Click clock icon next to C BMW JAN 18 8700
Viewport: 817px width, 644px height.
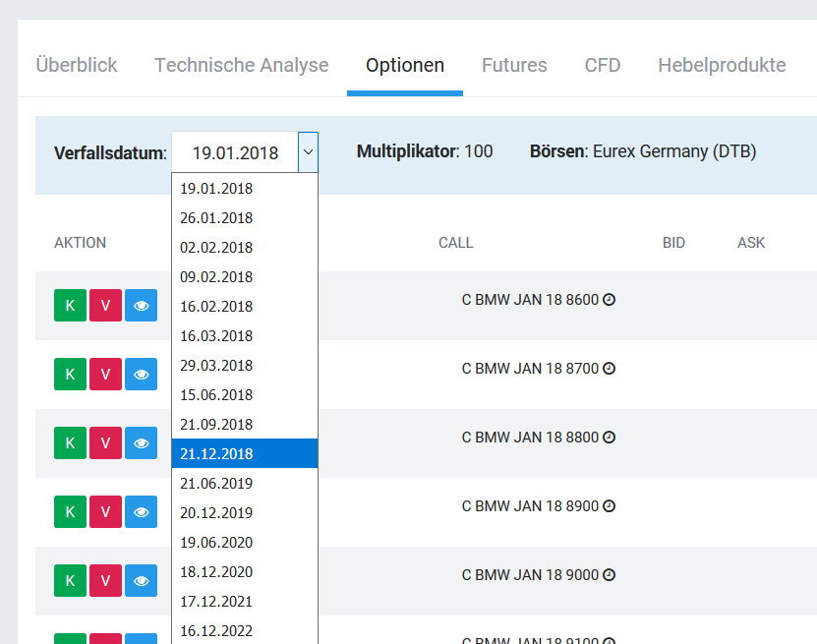pyautogui.click(x=610, y=369)
